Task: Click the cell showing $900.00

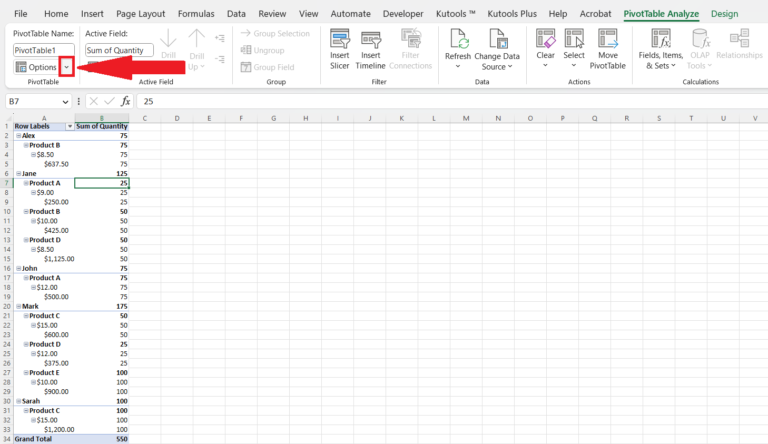Action: coord(44,392)
